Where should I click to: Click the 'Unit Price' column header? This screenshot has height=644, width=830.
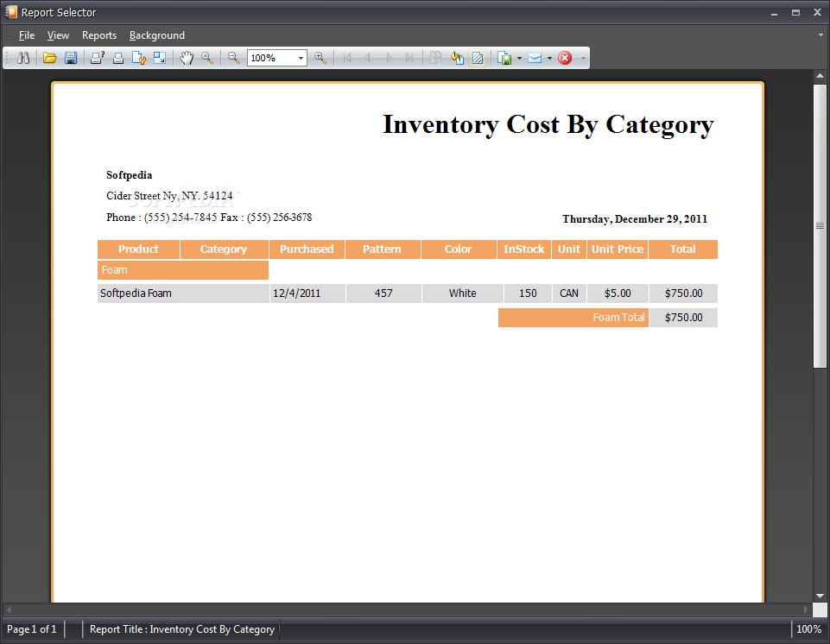click(x=618, y=249)
